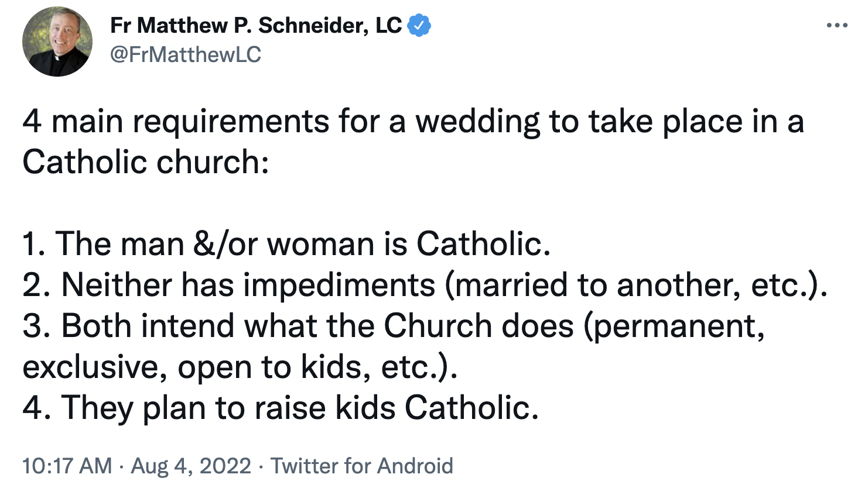Open Fr Matthew's profile photo
Viewport: 868px width, 495px height.
click(x=57, y=42)
